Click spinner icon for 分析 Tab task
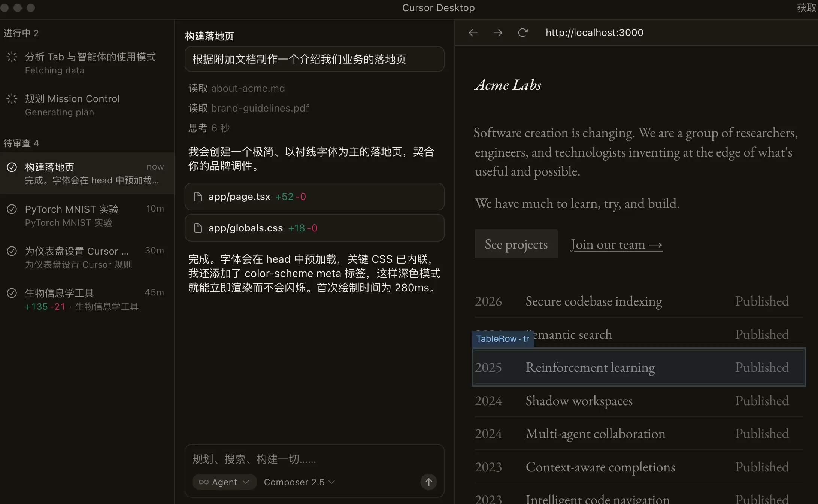This screenshot has height=504, width=818. tap(12, 57)
